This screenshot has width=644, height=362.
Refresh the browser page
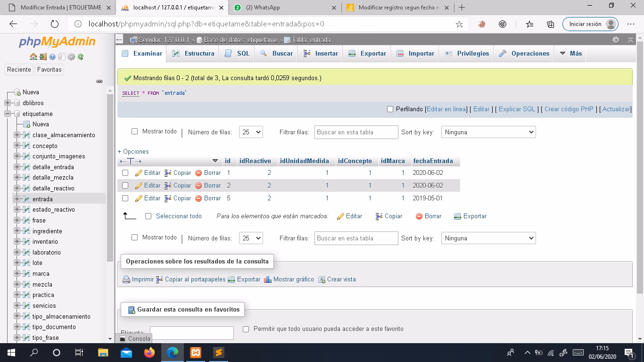pyautogui.click(x=54, y=24)
